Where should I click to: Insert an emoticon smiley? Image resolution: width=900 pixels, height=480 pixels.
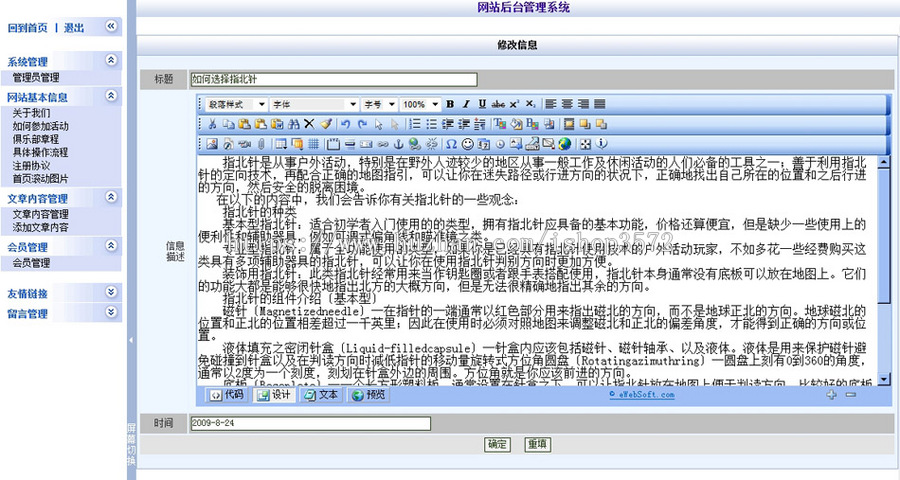coord(468,144)
